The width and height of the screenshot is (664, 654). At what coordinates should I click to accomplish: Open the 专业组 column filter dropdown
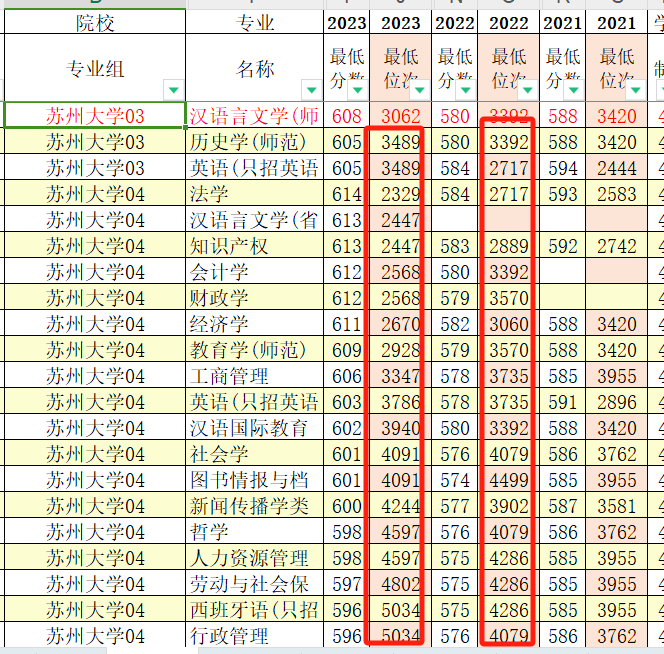(174, 89)
